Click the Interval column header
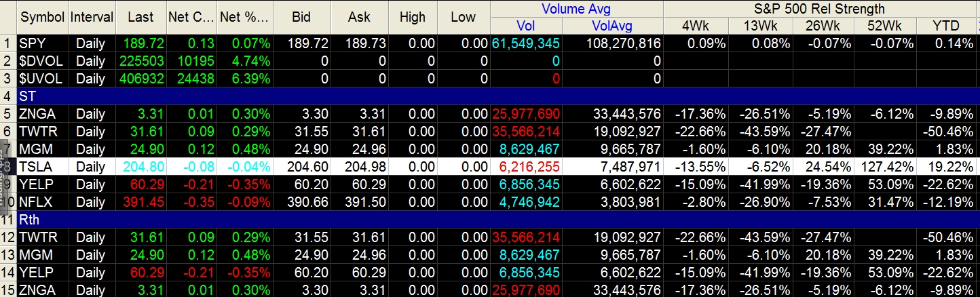 point(92,17)
